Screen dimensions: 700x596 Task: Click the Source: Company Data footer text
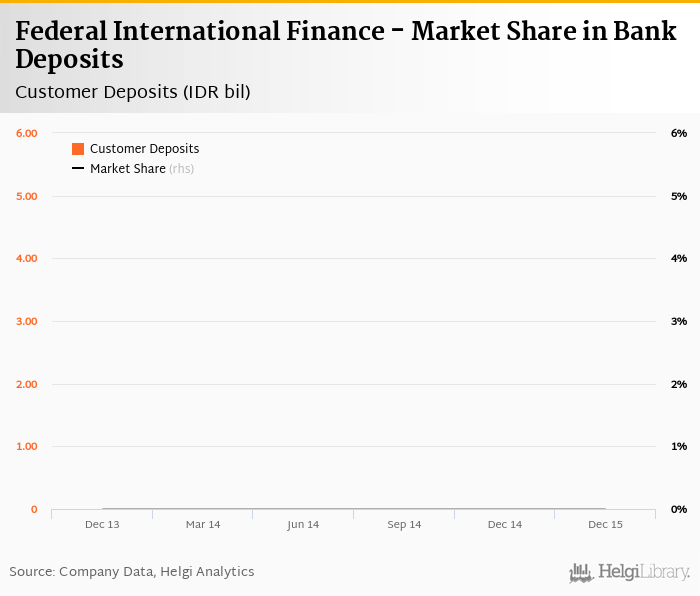[132, 572]
